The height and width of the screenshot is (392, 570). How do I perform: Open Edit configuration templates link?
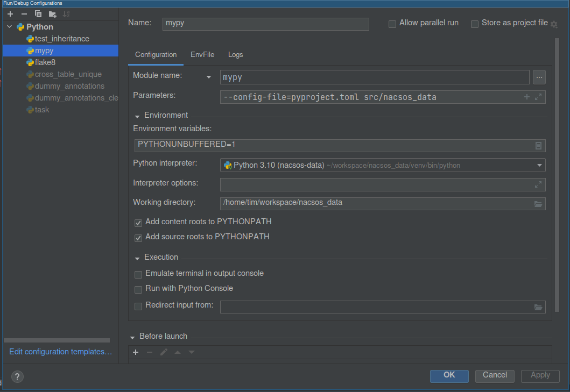60,352
